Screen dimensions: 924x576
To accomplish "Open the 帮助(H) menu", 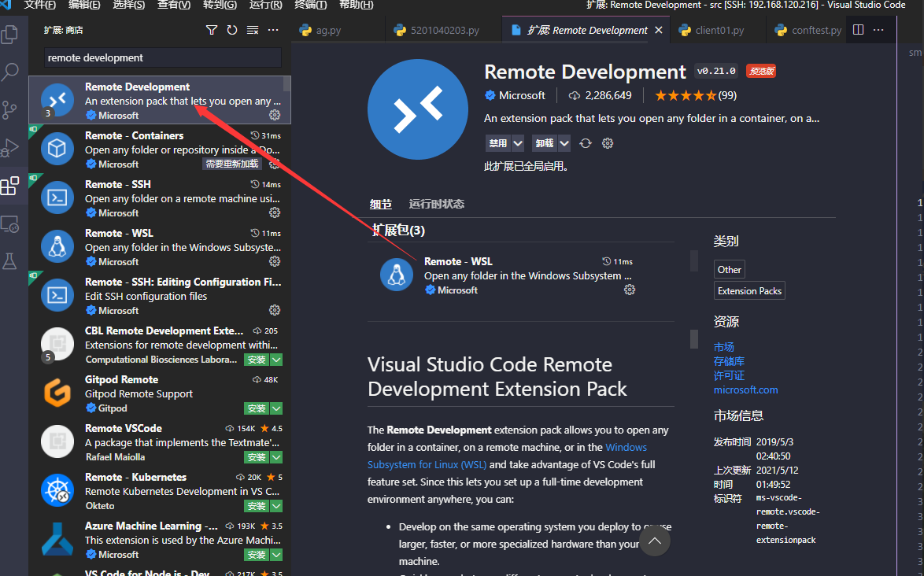I will click(357, 5).
